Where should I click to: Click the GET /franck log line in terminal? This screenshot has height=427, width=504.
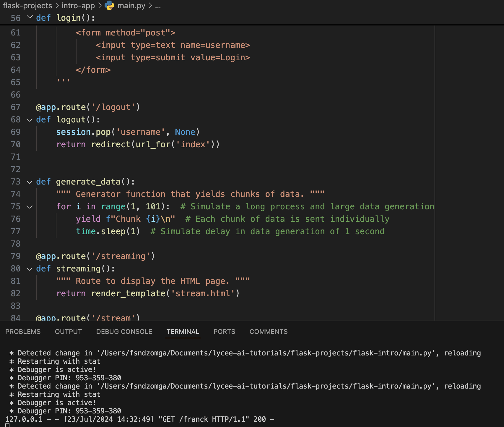tap(140, 419)
